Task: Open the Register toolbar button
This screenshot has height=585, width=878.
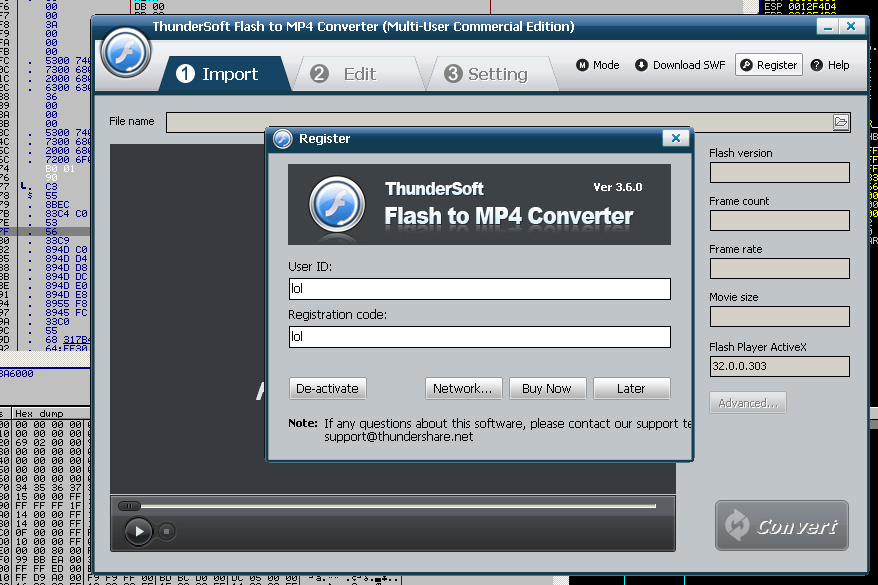Action: (769, 65)
